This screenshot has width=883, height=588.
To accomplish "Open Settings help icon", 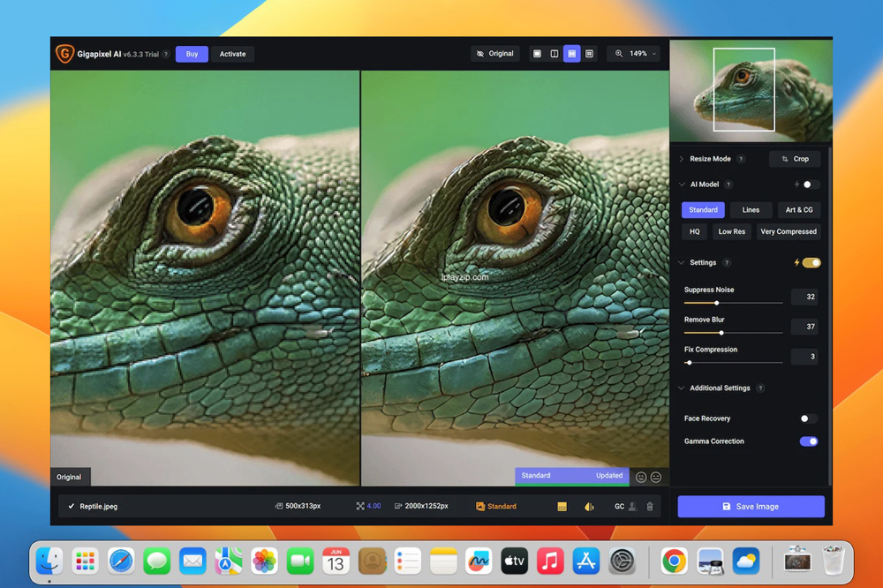I will click(x=727, y=262).
